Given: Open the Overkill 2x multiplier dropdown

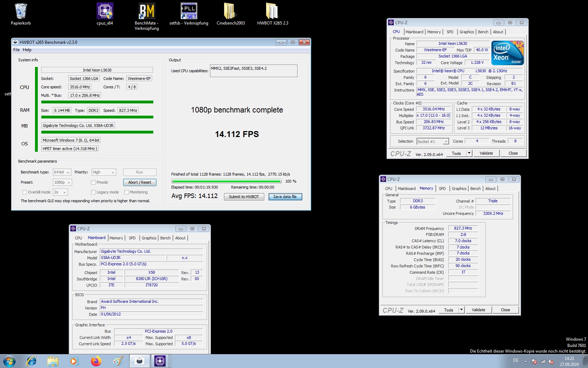Looking at the screenshot, I should click(x=60, y=192).
